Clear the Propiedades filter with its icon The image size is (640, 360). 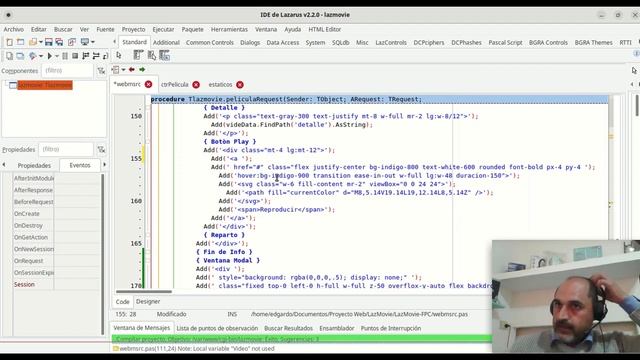101,150
